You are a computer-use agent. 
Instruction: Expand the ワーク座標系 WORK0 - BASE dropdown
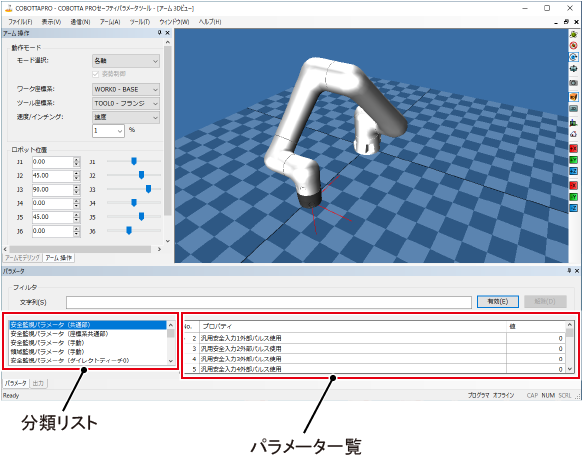[x=126, y=89]
